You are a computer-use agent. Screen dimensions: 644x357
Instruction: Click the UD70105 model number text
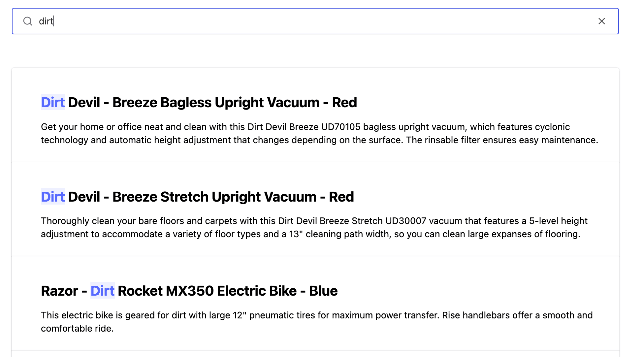pyautogui.click(x=340, y=127)
